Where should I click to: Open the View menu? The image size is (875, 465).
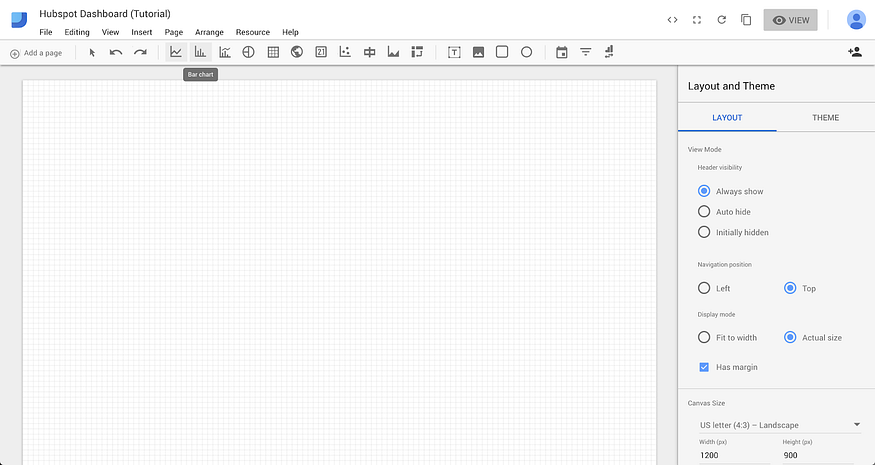pos(110,32)
